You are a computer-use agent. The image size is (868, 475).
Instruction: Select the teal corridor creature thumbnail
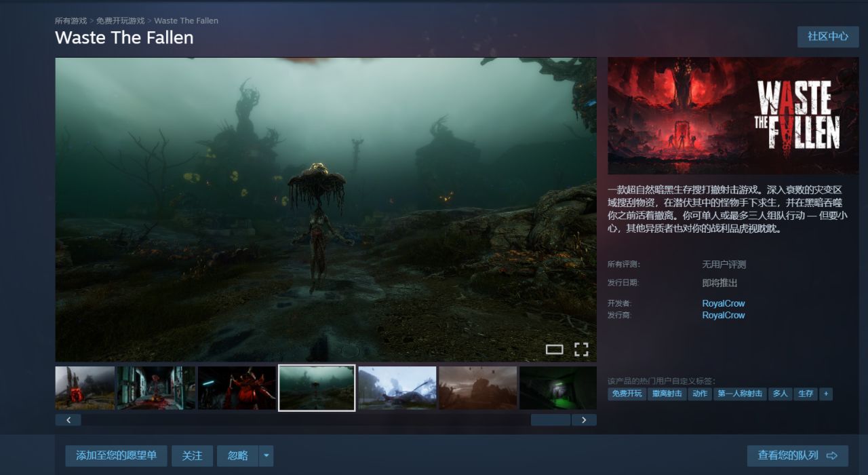coord(156,388)
